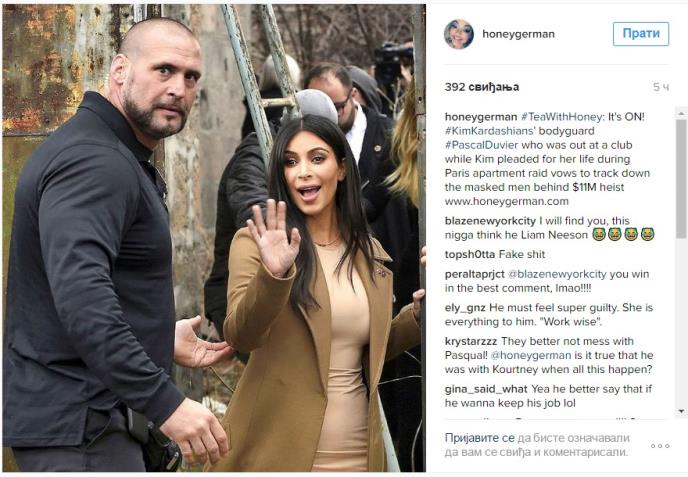Open gina_said_what commenter profile
688x477 pixels.
coord(486,389)
